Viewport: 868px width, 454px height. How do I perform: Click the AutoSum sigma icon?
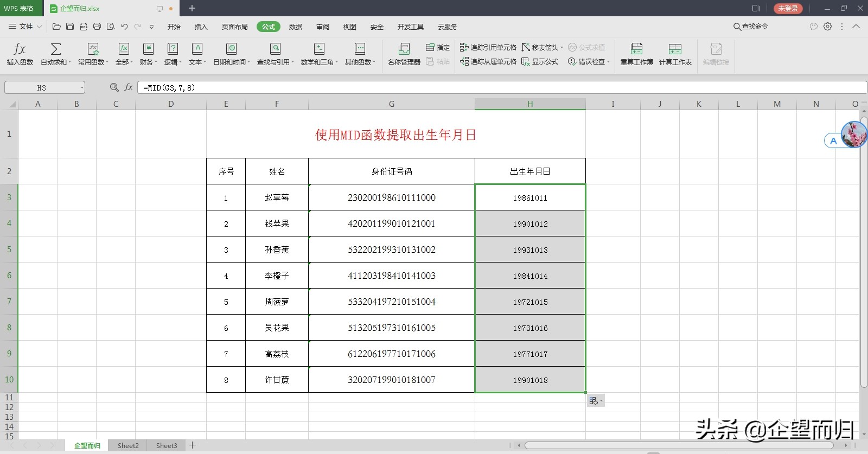click(55, 49)
